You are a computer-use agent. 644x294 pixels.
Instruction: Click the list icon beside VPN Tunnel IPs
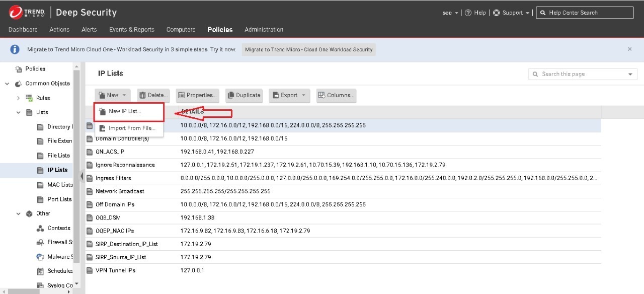[x=90, y=270]
